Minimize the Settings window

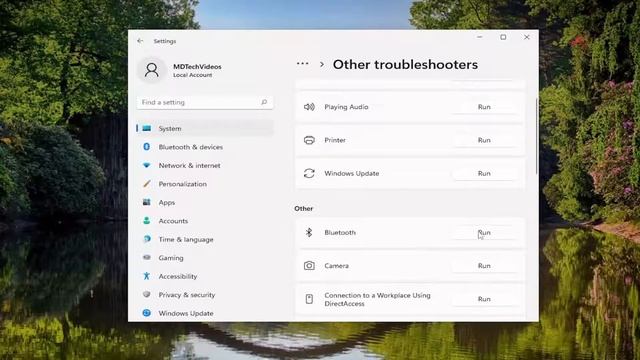point(480,37)
